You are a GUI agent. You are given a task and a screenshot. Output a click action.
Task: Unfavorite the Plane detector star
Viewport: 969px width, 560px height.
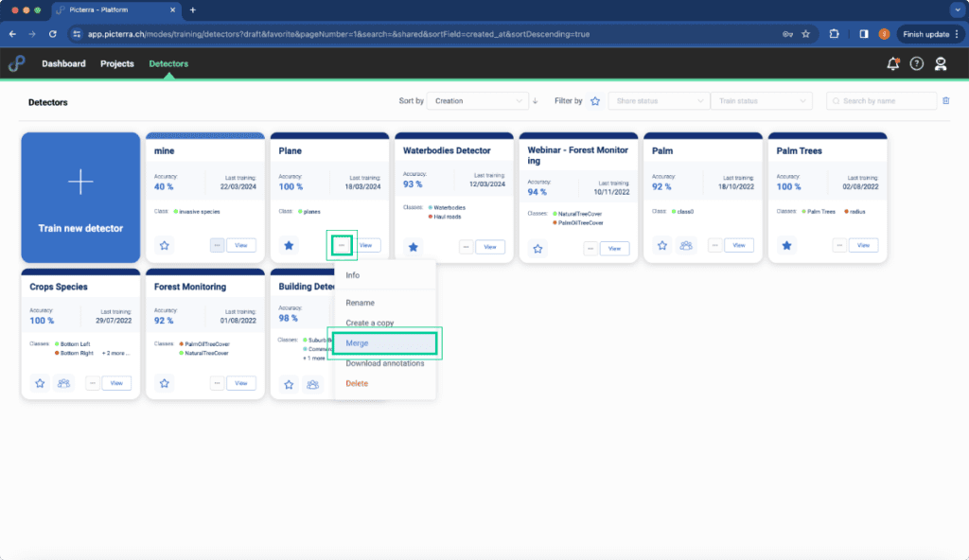click(x=289, y=245)
